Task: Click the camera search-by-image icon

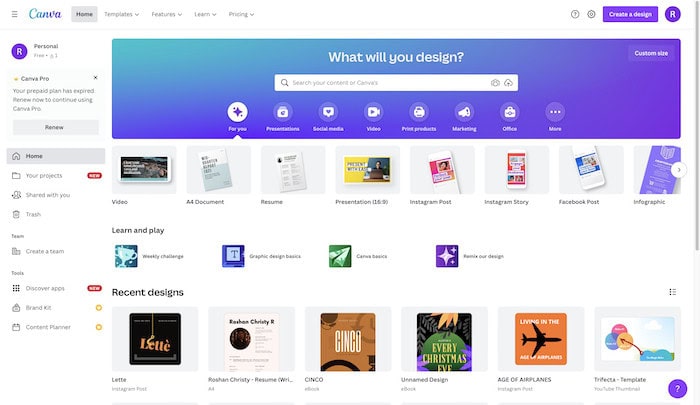Action: 495,83
